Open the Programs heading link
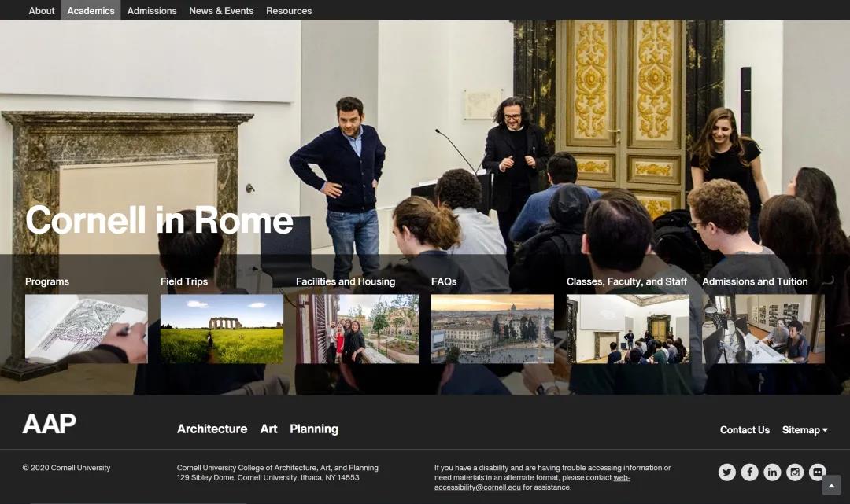850x504 pixels. click(47, 281)
